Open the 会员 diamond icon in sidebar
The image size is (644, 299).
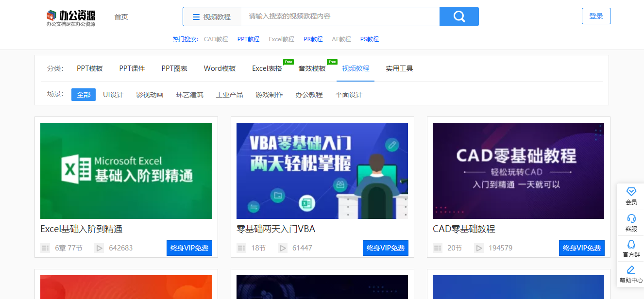click(631, 192)
